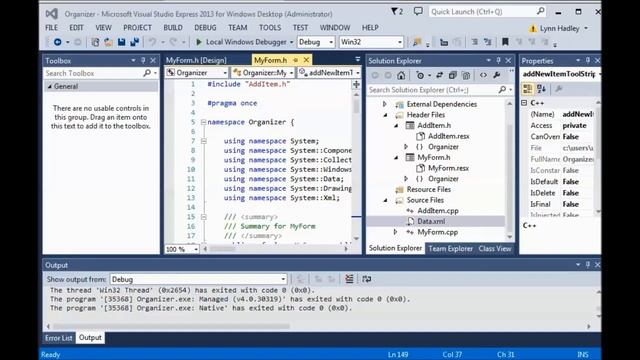Click the Open File toolbar icon

click(108, 42)
